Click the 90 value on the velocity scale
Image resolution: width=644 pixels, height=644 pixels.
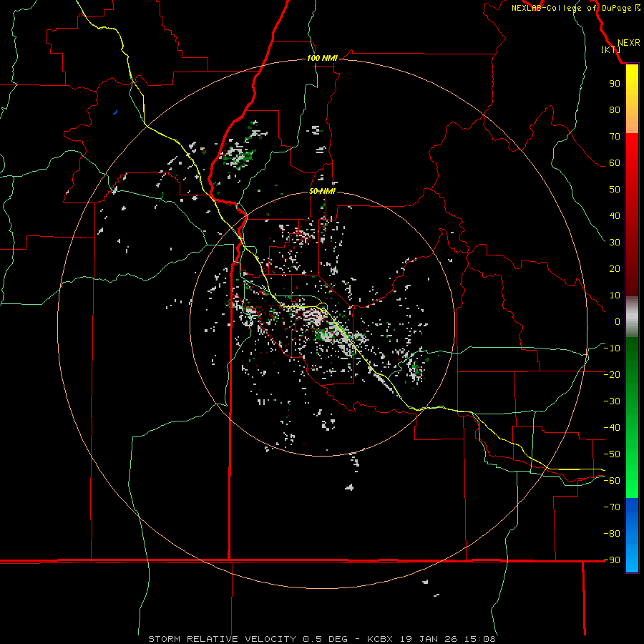pos(615,84)
